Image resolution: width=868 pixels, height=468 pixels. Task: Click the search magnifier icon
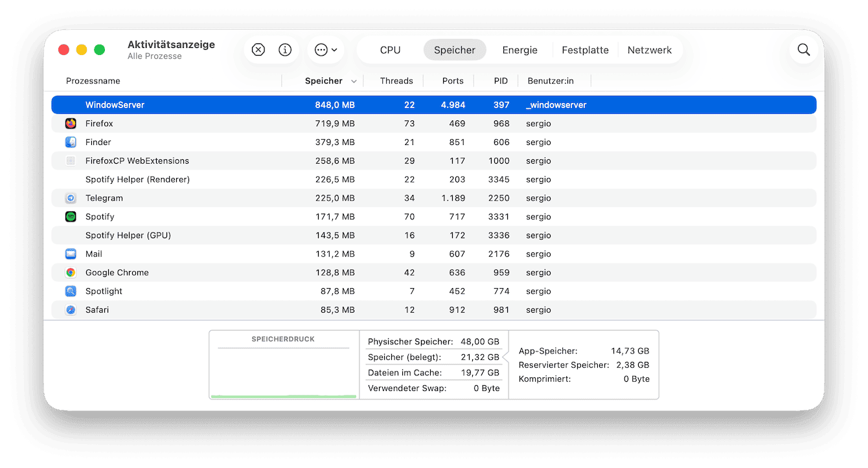click(x=803, y=50)
